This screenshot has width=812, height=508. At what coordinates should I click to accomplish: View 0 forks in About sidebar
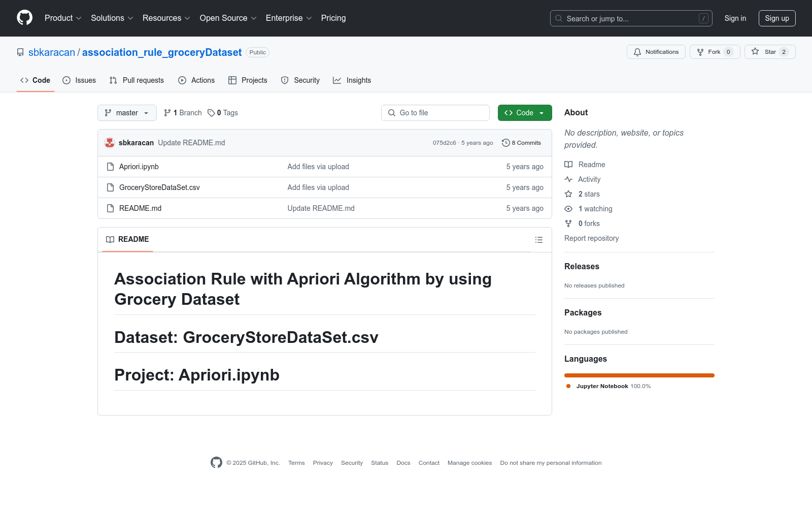582,224
